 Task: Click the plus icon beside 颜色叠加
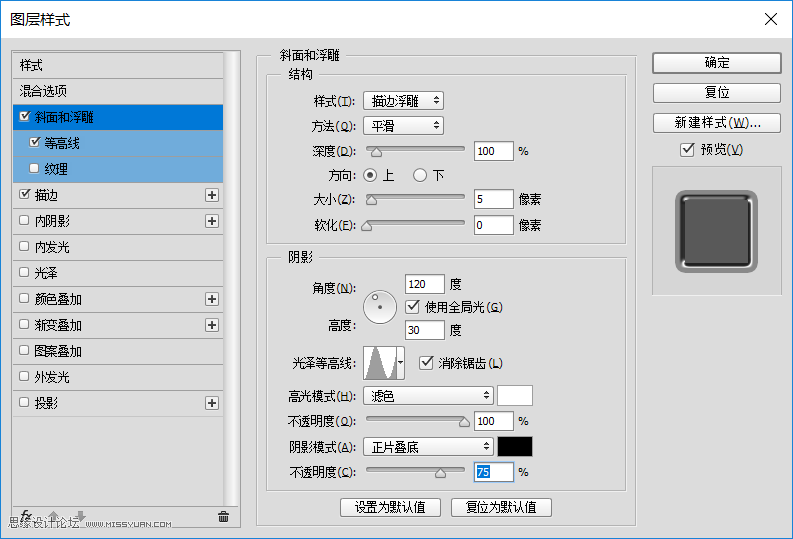211,299
